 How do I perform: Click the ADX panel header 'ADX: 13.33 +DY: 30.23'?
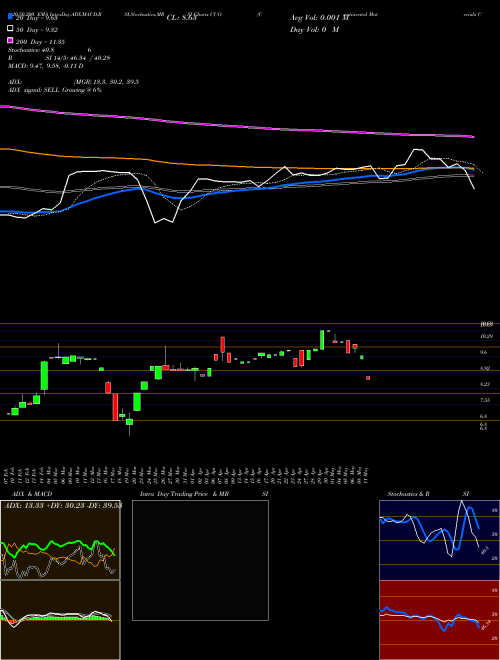click(x=46, y=506)
